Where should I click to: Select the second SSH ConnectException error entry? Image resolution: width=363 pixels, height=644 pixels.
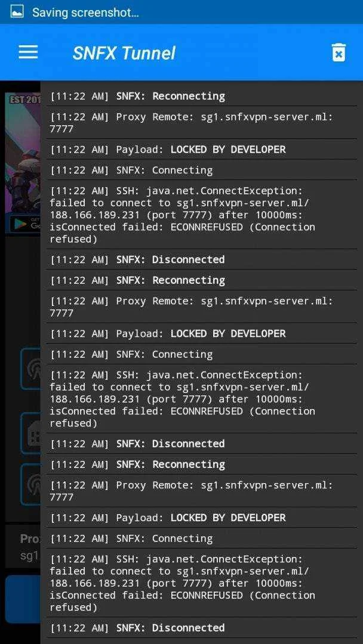click(x=201, y=399)
